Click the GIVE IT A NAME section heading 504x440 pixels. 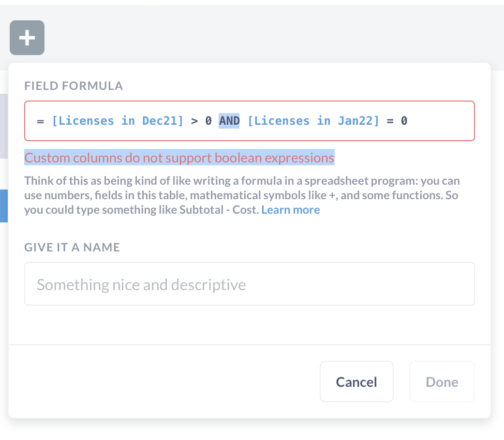tap(72, 247)
